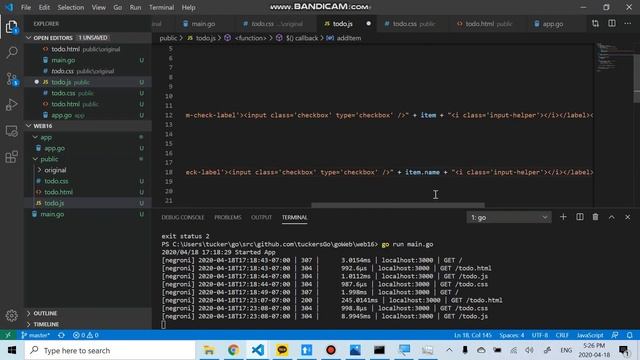Switch to the Debug Console tab
The width and height of the screenshot is (640, 360).
(x=182, y=217)
